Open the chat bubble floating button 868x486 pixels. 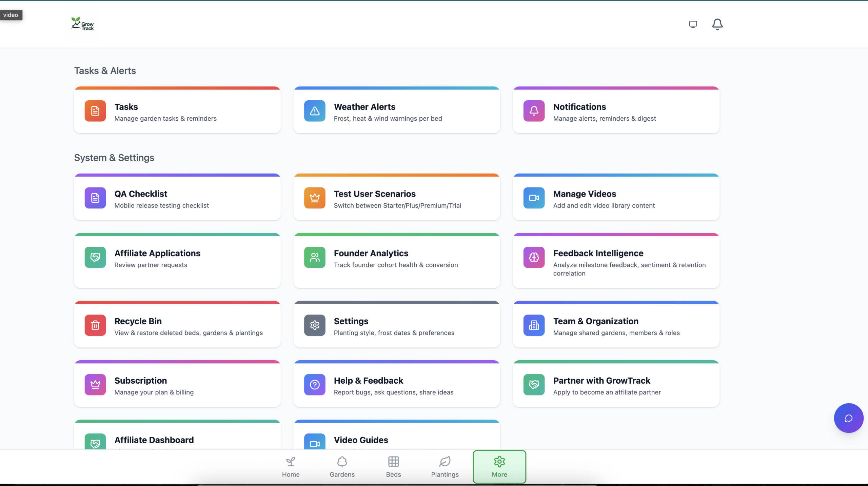pos(848,418)
